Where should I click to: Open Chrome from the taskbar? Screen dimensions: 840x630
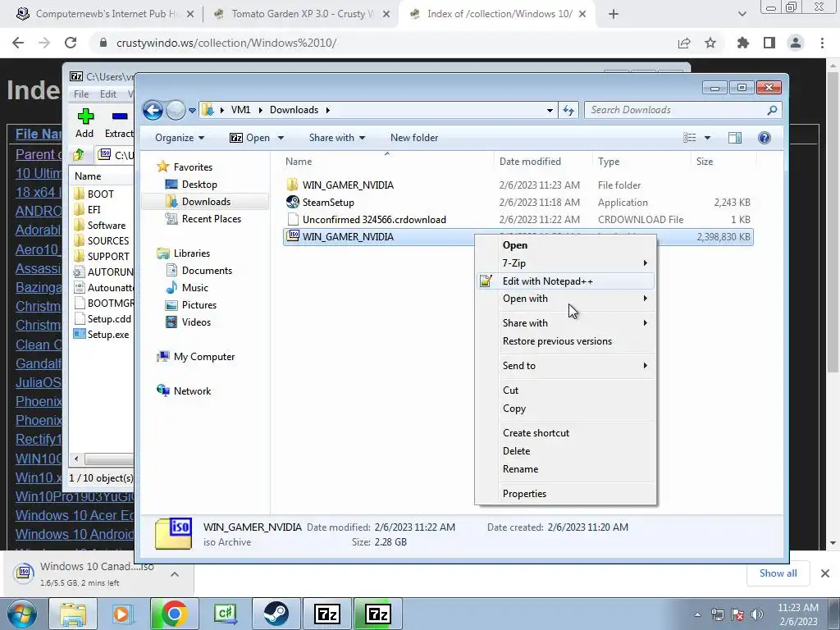point(174,614)
